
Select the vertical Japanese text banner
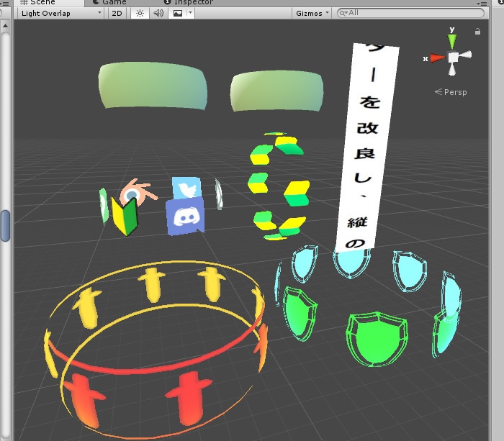367,146
